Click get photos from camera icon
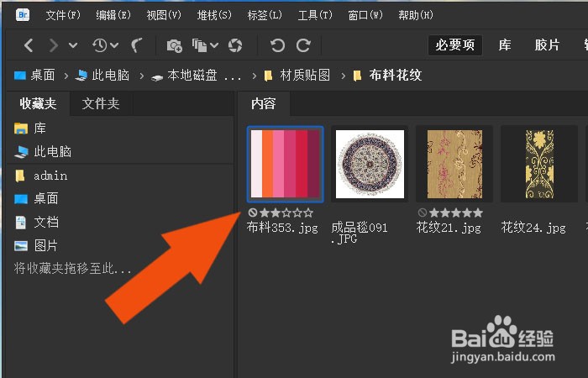588x378 pixels. pyautogui.click(x=175, y=45)
